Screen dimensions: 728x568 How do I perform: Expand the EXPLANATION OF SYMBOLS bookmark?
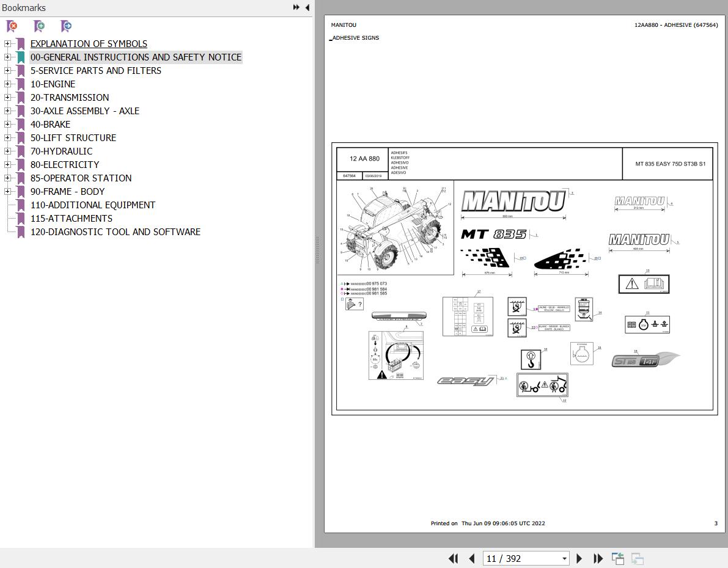click(7, 43)
